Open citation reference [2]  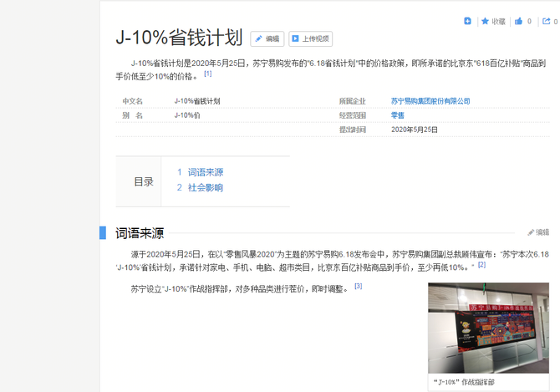point(481,265)
